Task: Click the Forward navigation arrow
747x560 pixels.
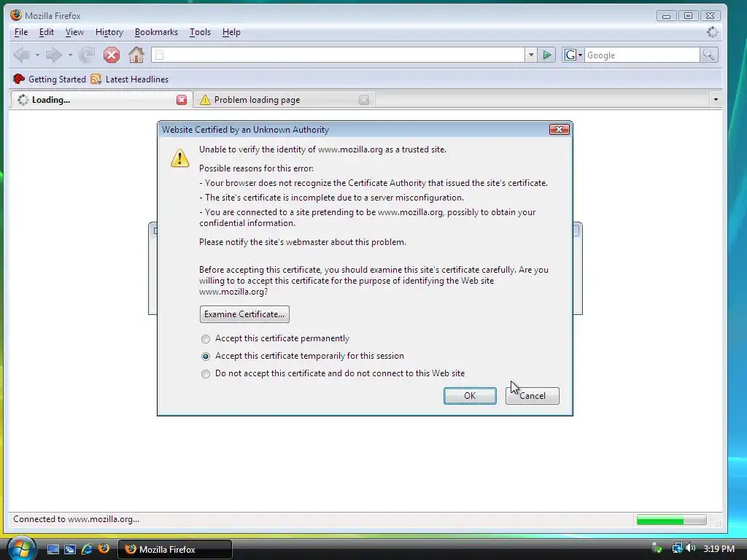Action: pos(54,55)
